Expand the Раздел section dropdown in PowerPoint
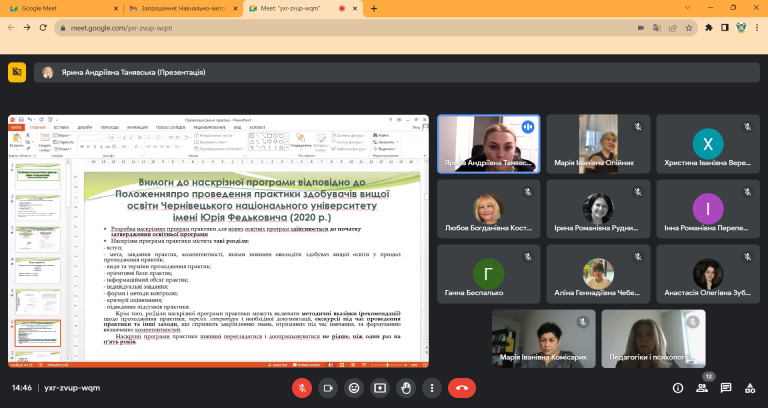 64,148
